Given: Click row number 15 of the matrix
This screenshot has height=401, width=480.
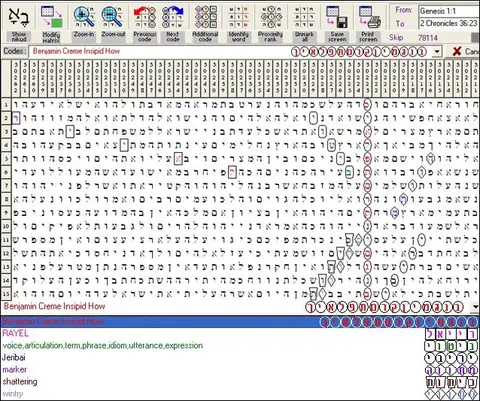Looking at the screenshot, I should point(6,294).
